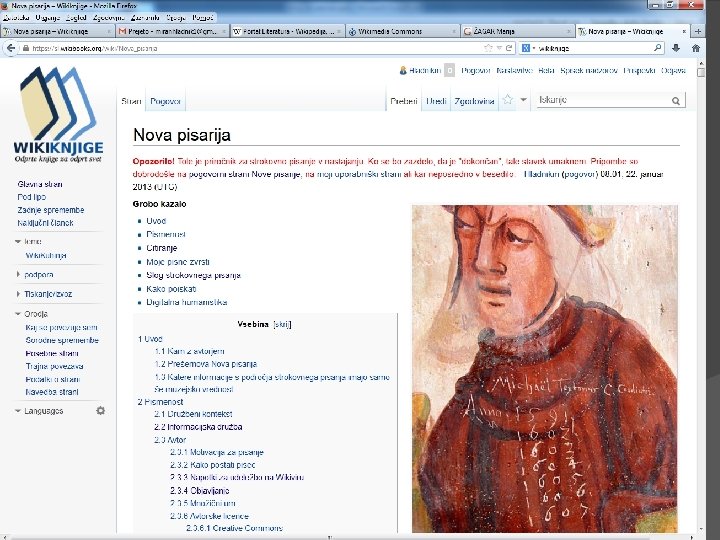Open the Digitalna humanistika link
720x540 pixels.
pos(186,302)
